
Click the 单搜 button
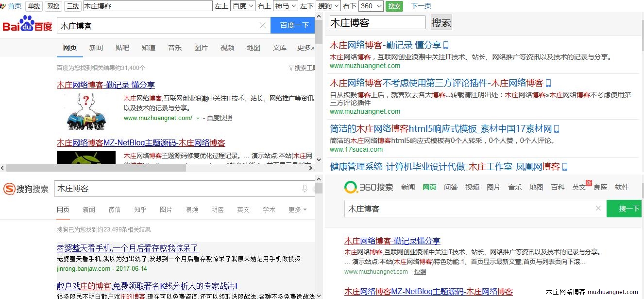[x=34, y=6]
